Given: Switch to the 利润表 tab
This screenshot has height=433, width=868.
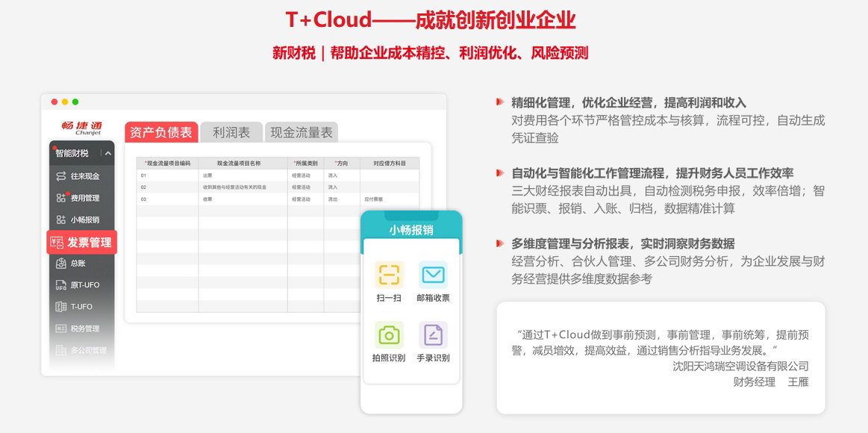Looking at the screenshot, I should click(231, 132).
